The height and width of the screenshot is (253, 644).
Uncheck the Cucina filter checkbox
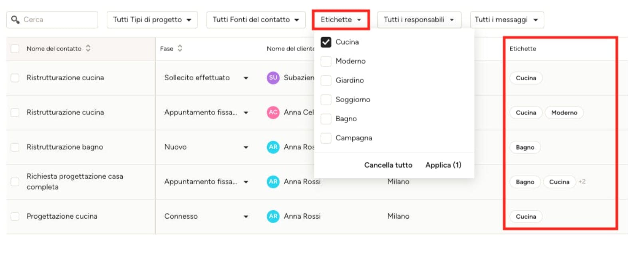tap(326, 42)
